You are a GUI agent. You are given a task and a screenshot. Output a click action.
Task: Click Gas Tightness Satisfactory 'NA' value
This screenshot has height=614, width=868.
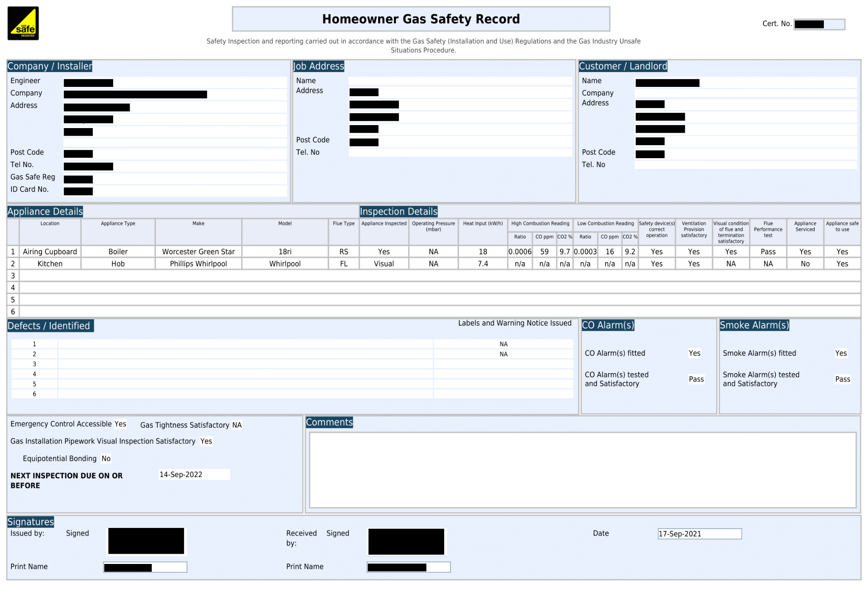pos(237,425)
